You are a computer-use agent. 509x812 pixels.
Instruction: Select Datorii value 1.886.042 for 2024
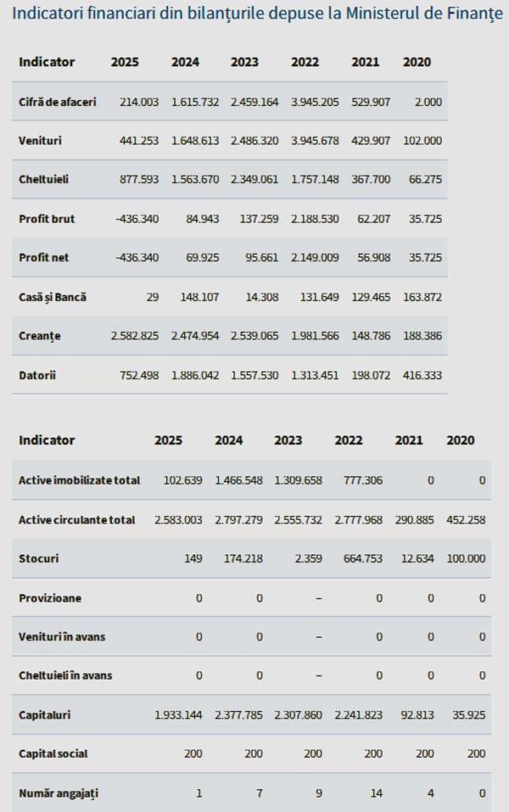click(195, 375)
